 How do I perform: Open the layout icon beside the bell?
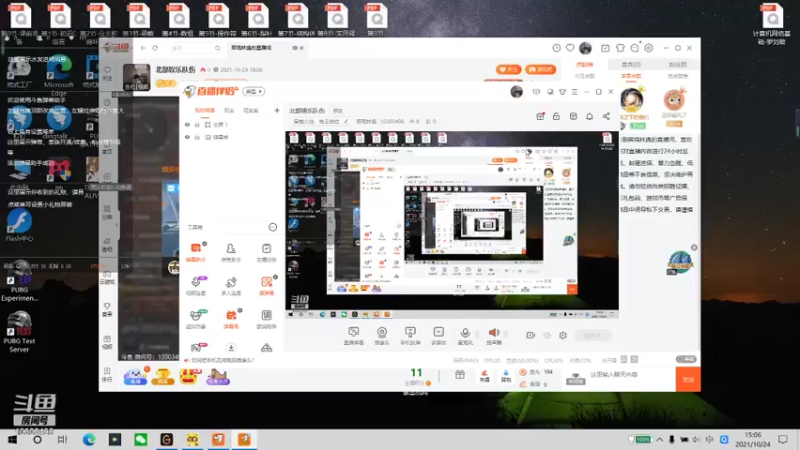[573, 116]
